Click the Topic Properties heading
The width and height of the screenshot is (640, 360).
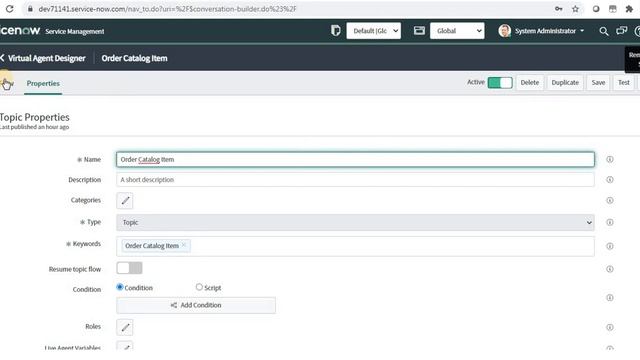point(35,117)
